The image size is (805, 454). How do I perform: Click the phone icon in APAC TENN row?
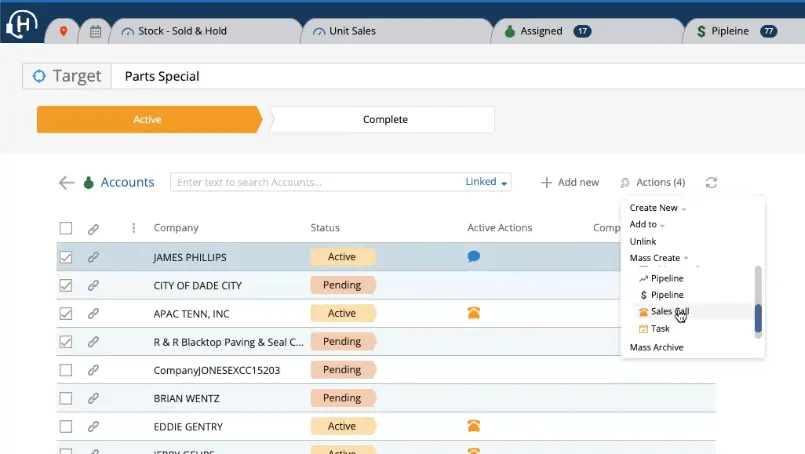pos(474,313)
